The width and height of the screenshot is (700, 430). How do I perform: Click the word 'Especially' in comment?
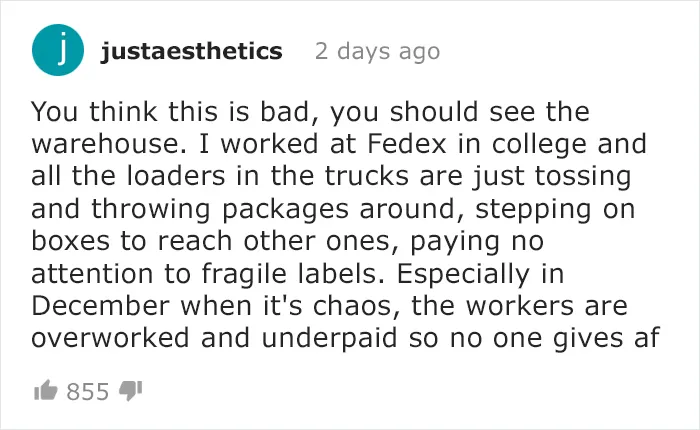tap(463, 275)
